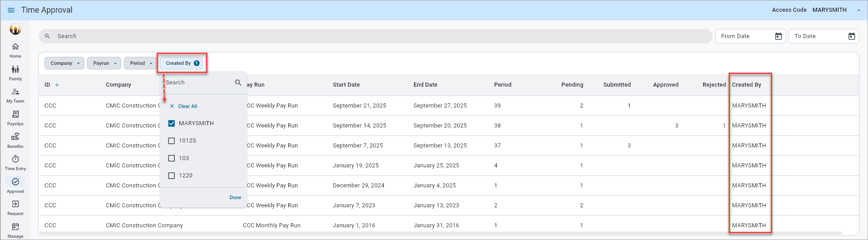This screenshot has height=240, width=868.
Task: Expand the Payrun filter dropdown
Action: [x=104, y=64]
